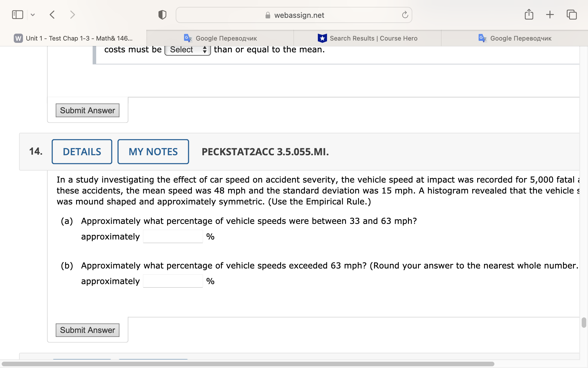This screenshot has height=368, width=588.
Task: Open MY NOTES for question 14
Action: (153, 152)
